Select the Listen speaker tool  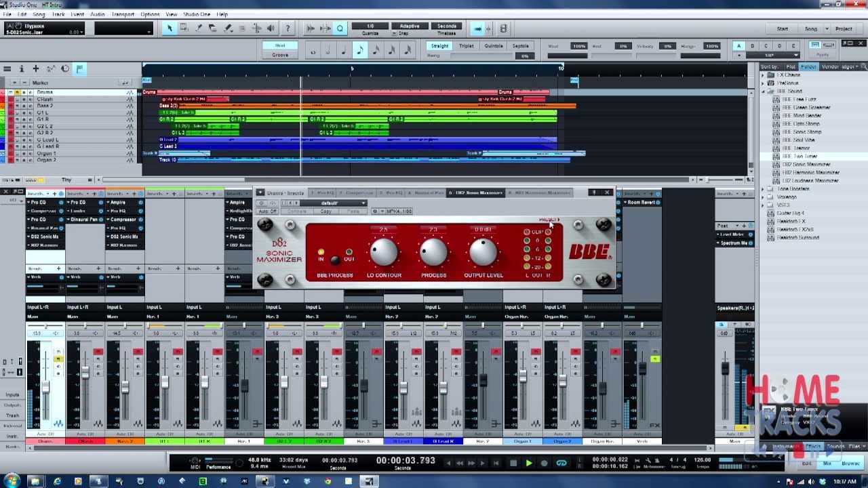click(271, 28)
